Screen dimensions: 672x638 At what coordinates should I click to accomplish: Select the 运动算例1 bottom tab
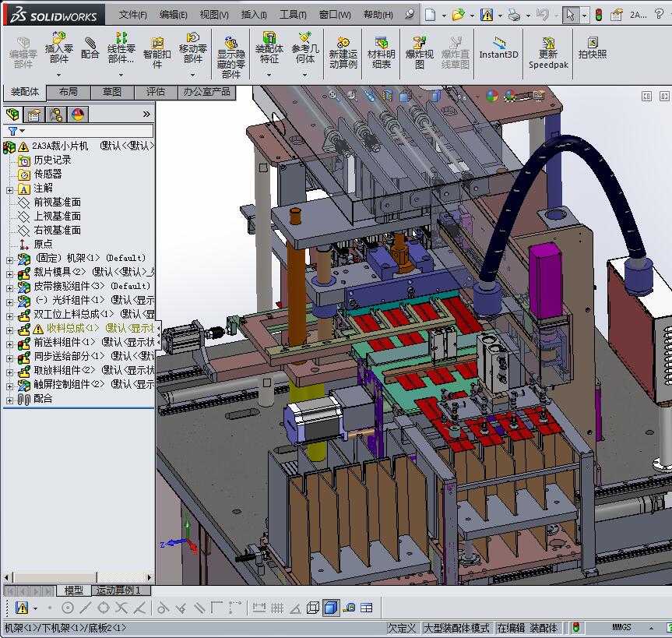pos(122,590)
